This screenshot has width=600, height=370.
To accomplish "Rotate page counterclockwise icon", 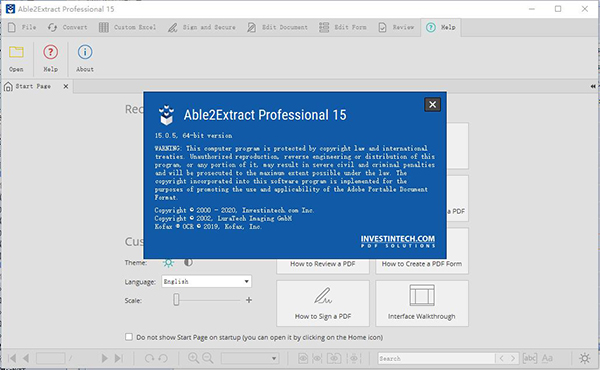I will (x=163, y=358).
